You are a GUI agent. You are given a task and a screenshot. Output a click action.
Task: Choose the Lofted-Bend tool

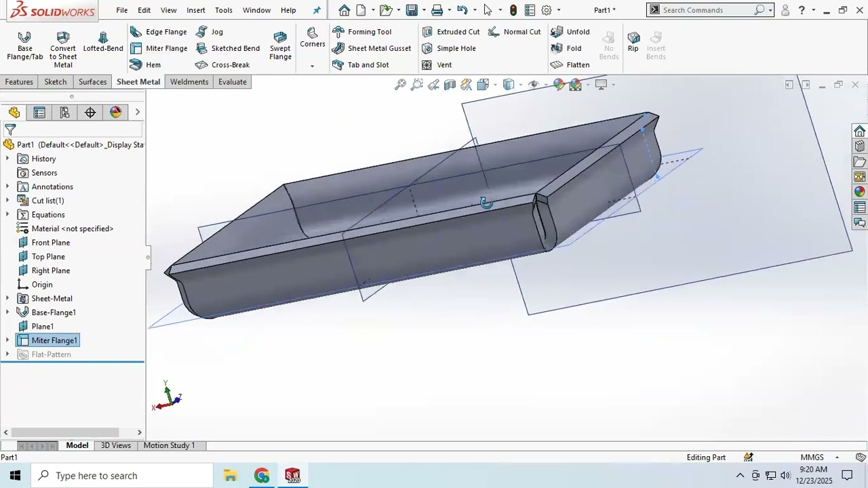103,42
